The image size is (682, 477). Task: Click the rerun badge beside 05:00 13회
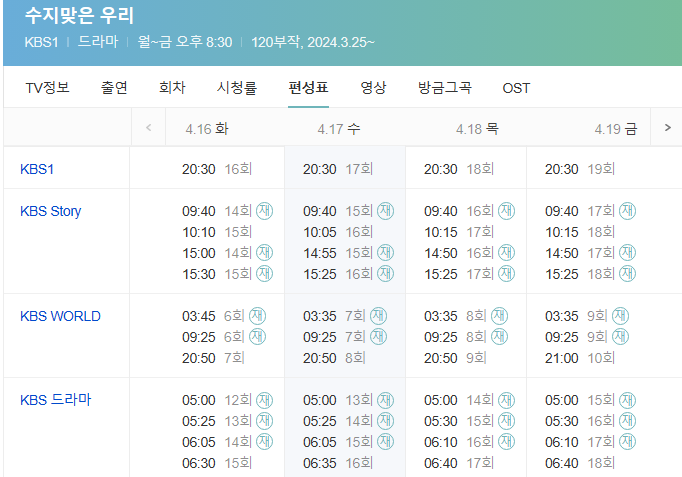click(x=385, y=400)
